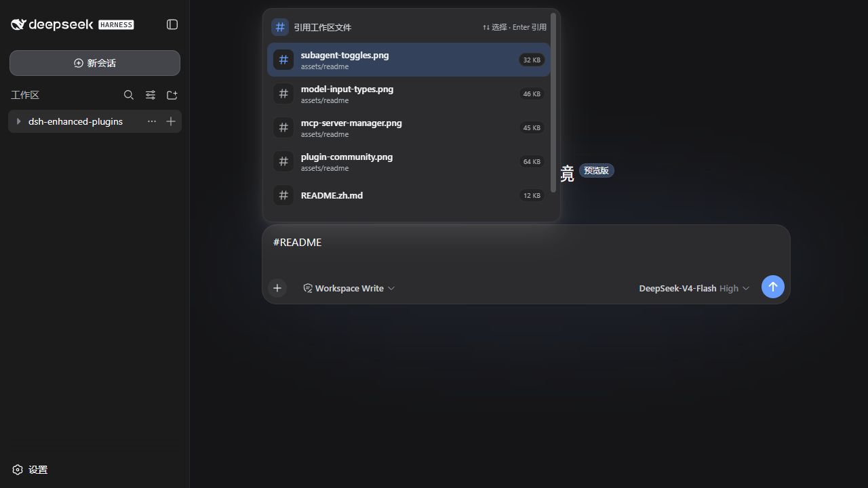Click the HARNESS badge
Viewport: 868px width, 488px height.
tap(116, 24)
